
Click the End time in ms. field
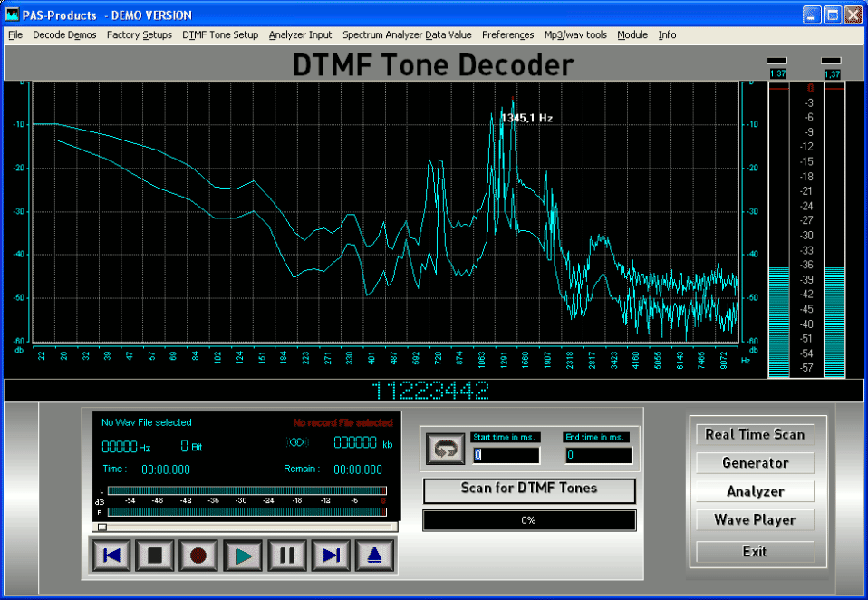[598, 455]
